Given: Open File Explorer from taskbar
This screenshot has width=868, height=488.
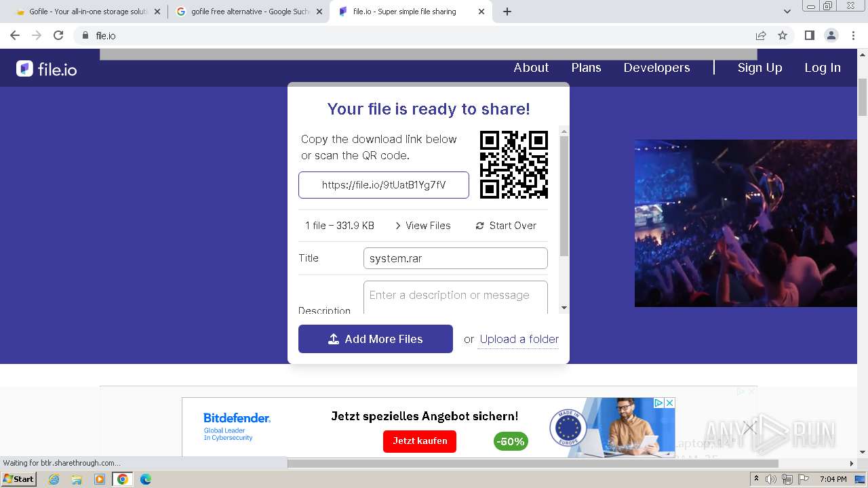Looking at the screenshot, I should 77,479.
